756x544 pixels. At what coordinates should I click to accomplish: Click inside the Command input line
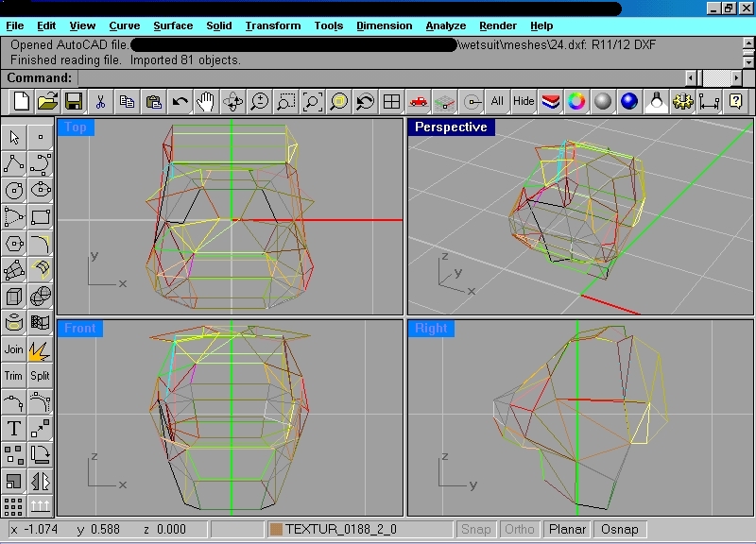[378, 77]
